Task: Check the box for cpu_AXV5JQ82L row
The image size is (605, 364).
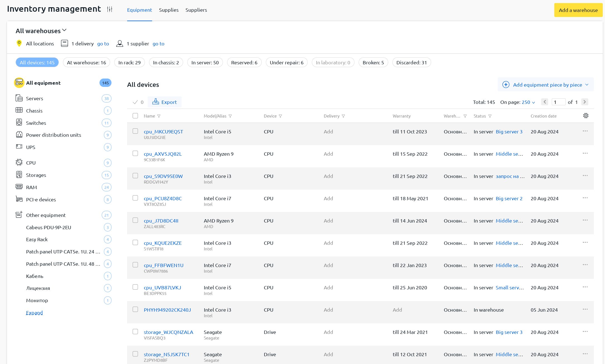Action: 135,153
